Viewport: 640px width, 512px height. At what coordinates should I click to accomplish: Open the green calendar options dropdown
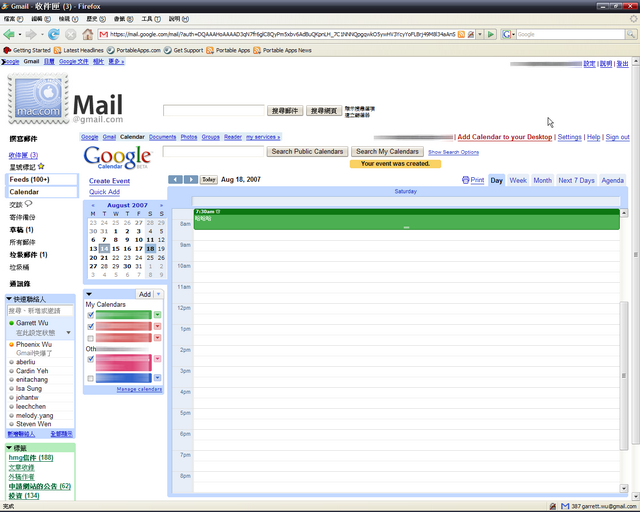tap(158, 315)
